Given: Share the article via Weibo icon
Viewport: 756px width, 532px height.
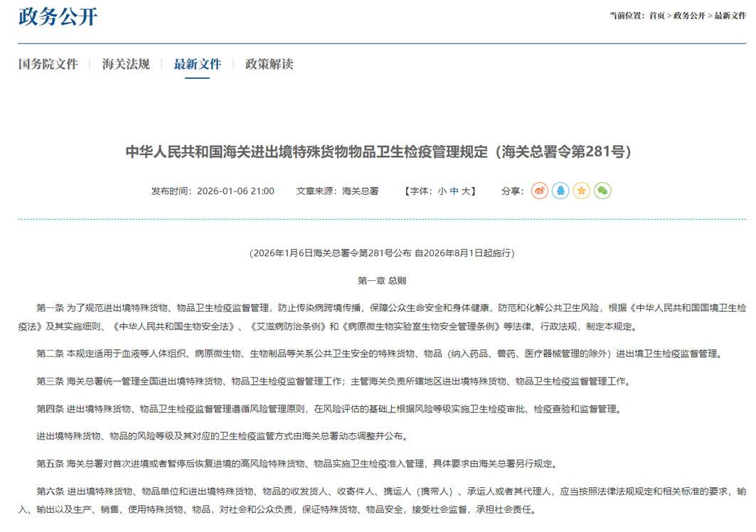Looking at the screenshot, I should (x=538, y=191).
